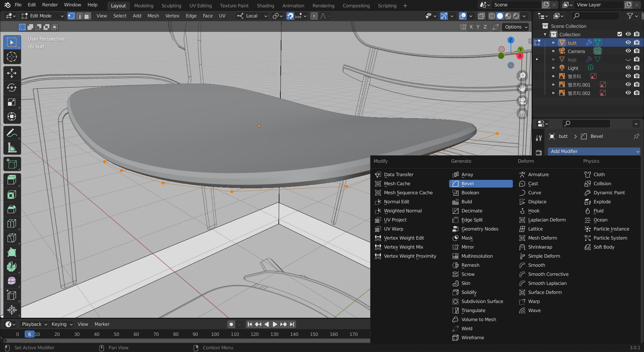Collapse the Collection tree item
The image size is (644, 352).
coord(545,34)
